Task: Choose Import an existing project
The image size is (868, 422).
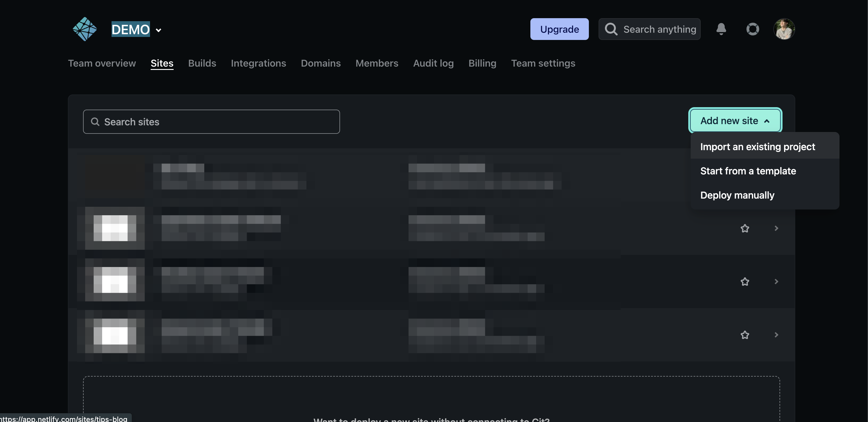Action: click(765, 147)
